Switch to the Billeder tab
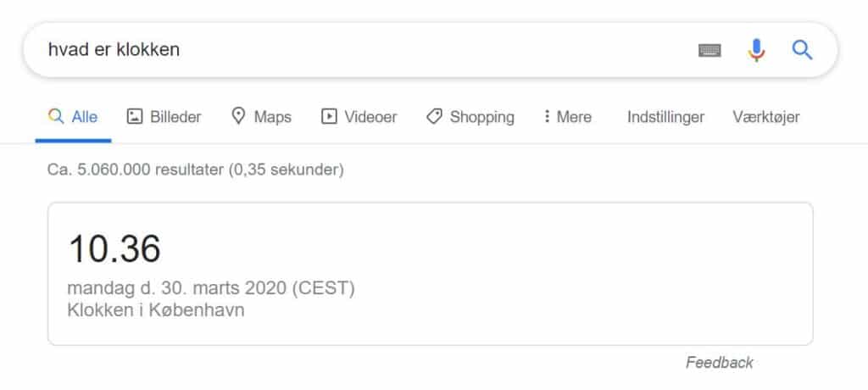The width and height of the screenshot is (868, 390). pos(164,117)
